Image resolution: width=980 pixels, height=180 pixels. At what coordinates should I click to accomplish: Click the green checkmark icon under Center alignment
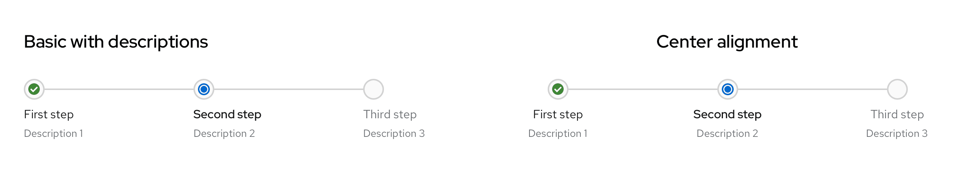click(558, 89)
